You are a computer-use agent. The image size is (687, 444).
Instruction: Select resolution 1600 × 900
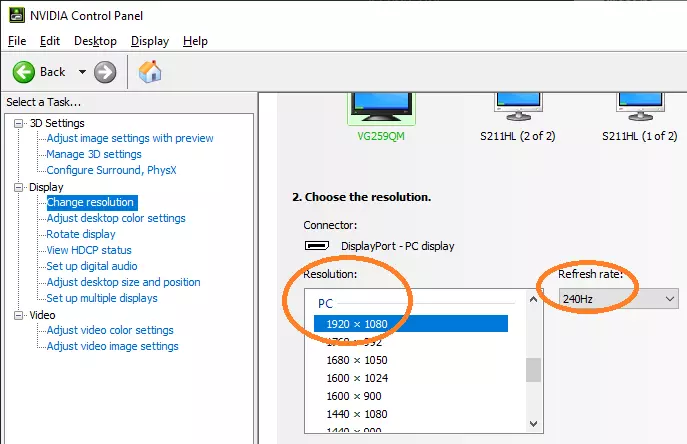354,396
